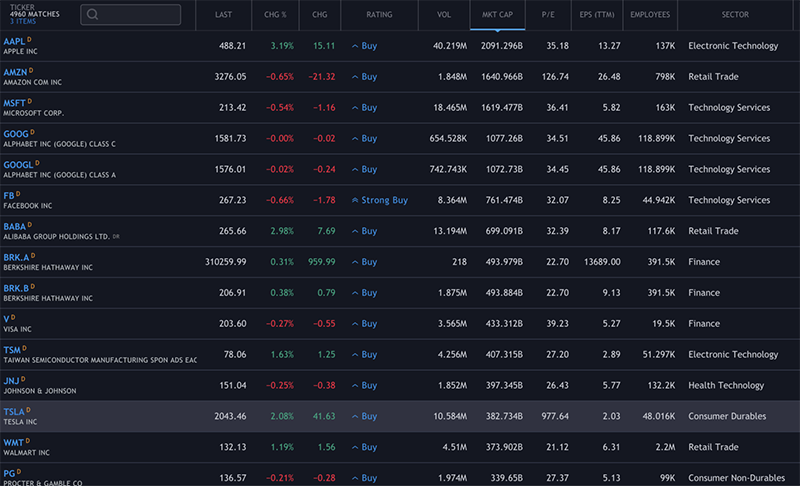Sort by the EMPLOYEES column header
The width and height of the screenshot is (800, 486).
click(650, 15)
